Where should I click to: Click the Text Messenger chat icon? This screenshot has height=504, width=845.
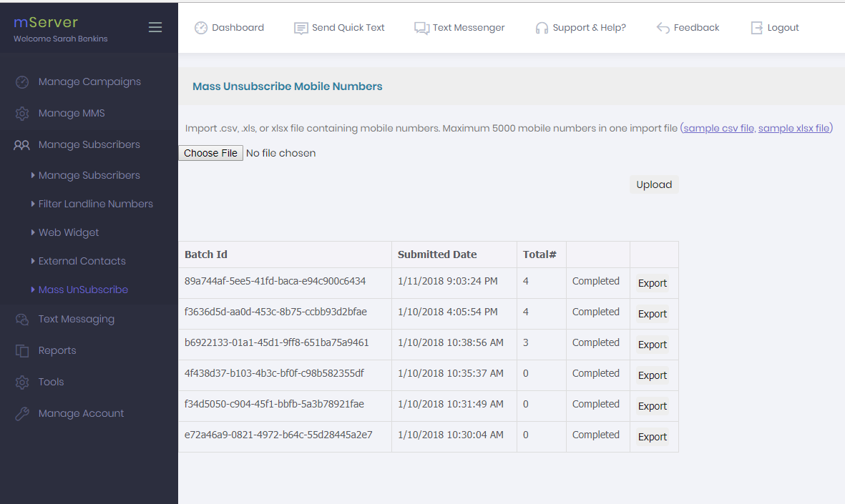click(421, 28)
